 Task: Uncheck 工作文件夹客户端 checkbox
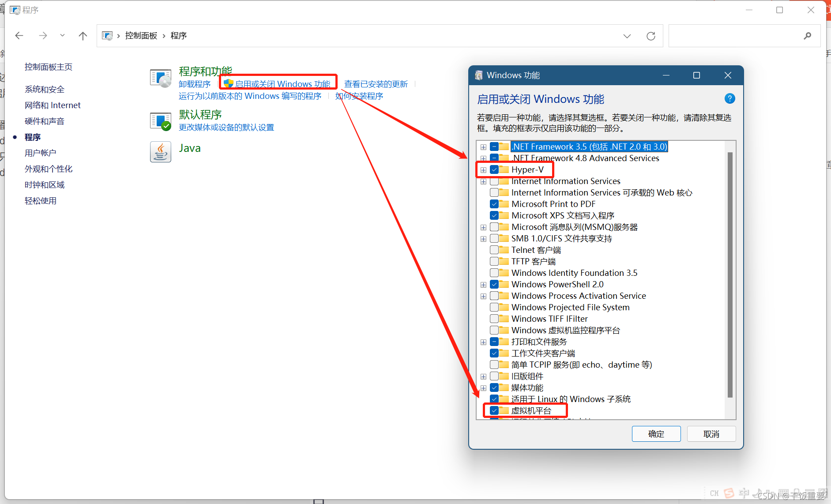tap(494, 353)
